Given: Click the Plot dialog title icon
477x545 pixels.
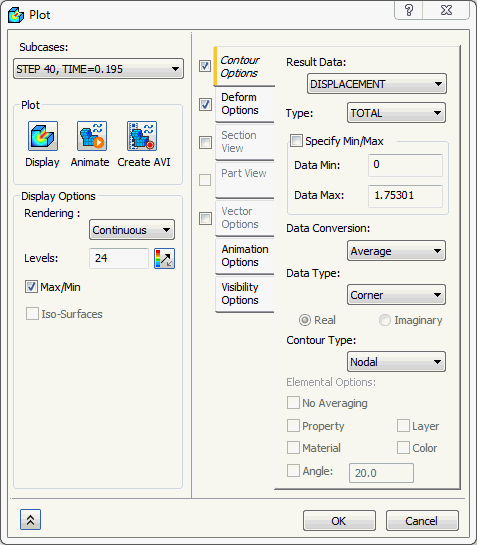Looking at the screenshot, I should pyautogui.click(x=16, y=15).
